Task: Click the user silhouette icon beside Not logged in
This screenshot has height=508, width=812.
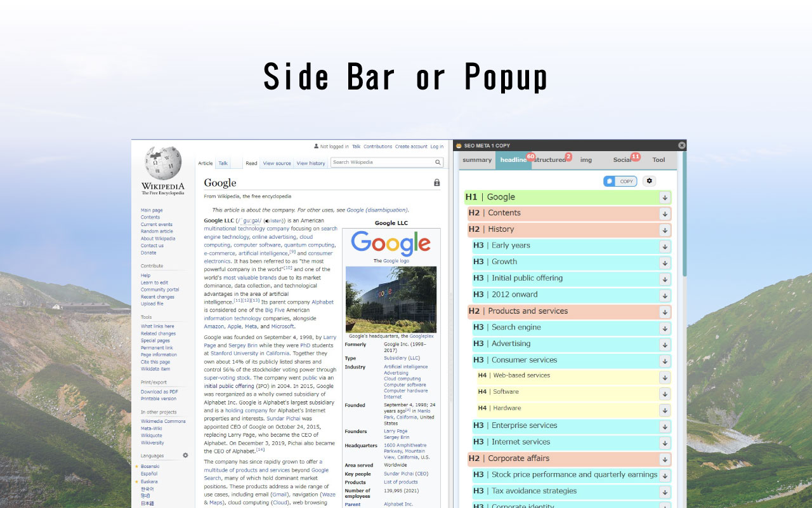Action: 315,146
